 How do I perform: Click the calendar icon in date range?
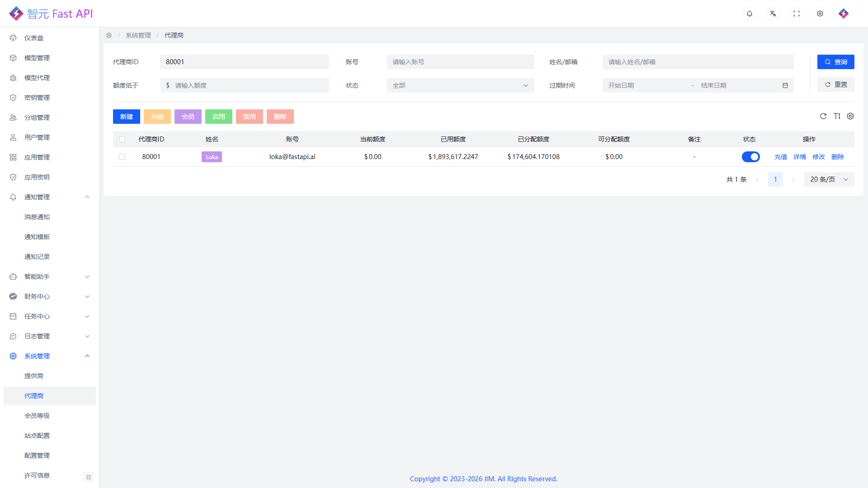(x=785, y=85)
